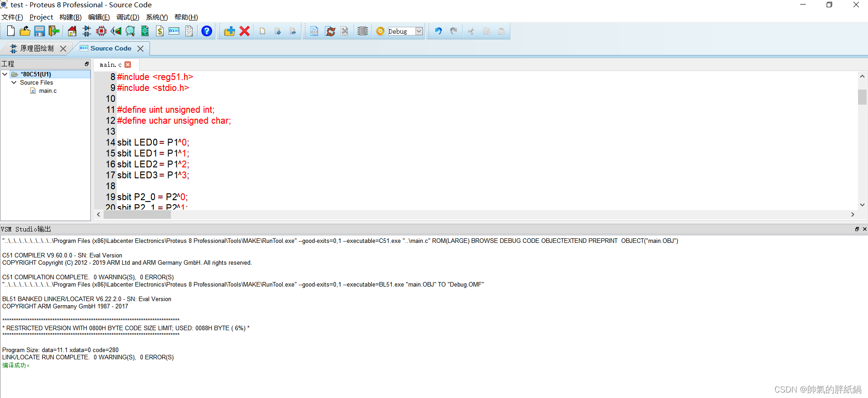
Task: Select the Source Code tab
Action: (110, 48)
